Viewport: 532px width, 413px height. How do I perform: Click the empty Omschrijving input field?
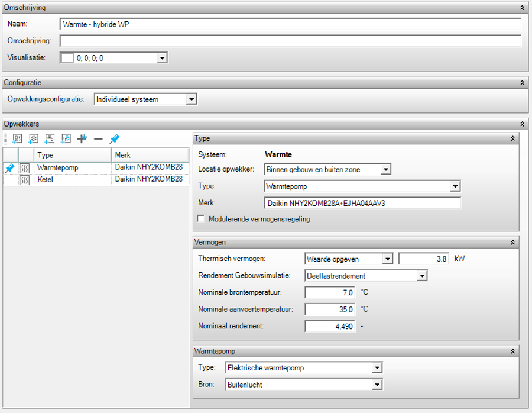tap(290, 41)
